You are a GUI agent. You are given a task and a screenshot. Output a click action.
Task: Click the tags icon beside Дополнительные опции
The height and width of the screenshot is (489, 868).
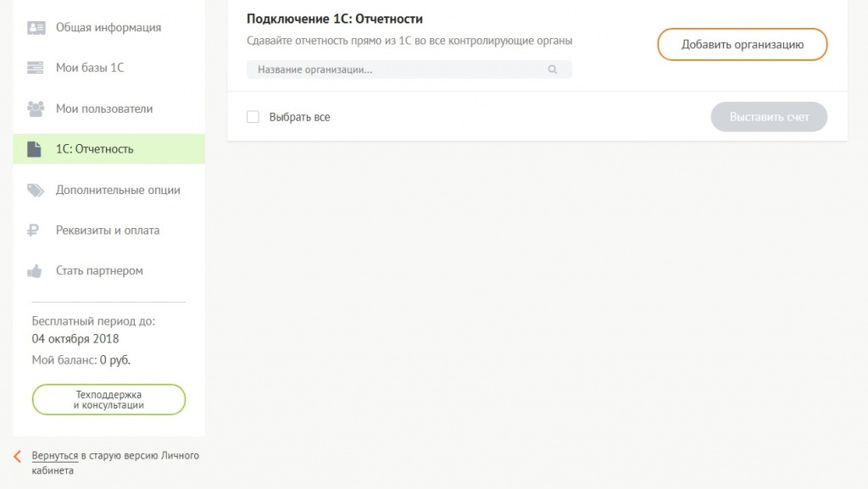(36, 191)
